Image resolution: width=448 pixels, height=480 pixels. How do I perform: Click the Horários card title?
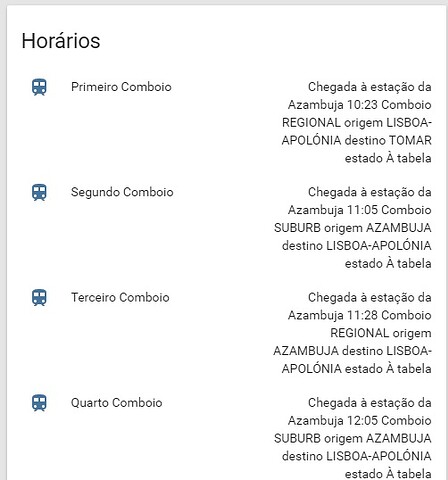(x=61, y=41)
